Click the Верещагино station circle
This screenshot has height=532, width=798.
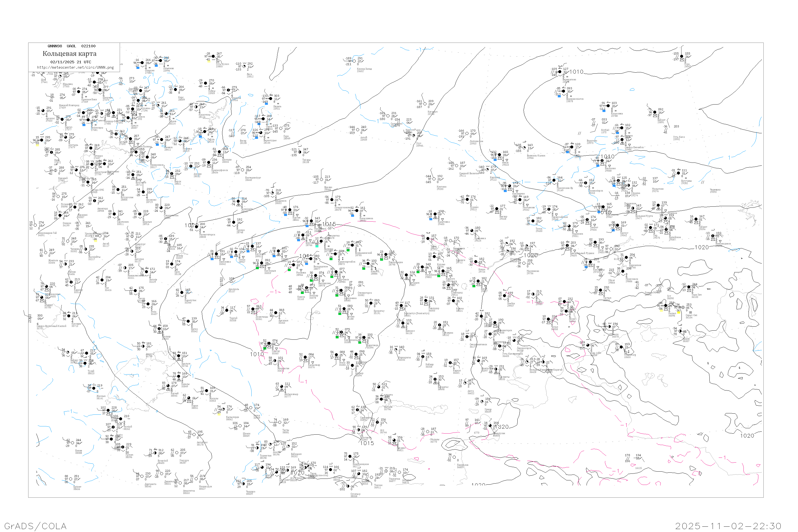click(x=560, y=72)
